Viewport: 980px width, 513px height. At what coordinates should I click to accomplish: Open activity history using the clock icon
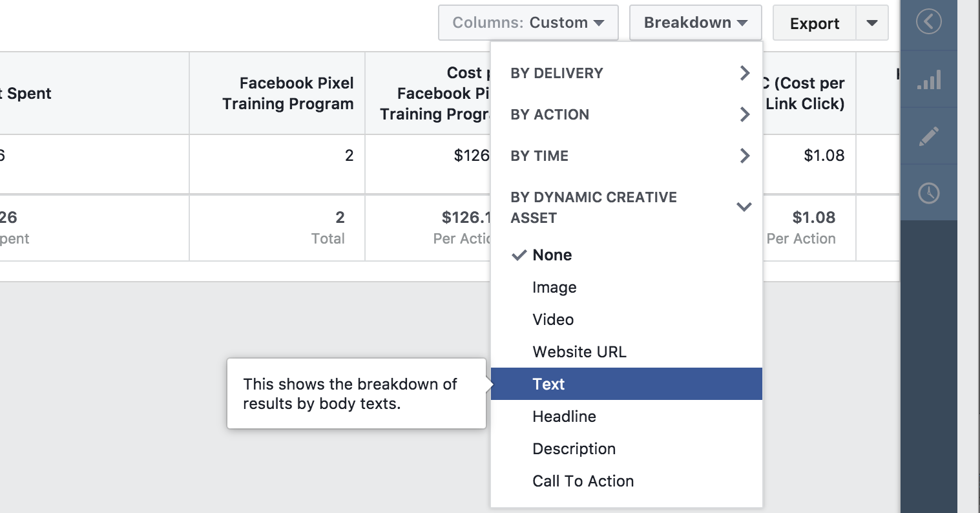click(x=929, y=192)
